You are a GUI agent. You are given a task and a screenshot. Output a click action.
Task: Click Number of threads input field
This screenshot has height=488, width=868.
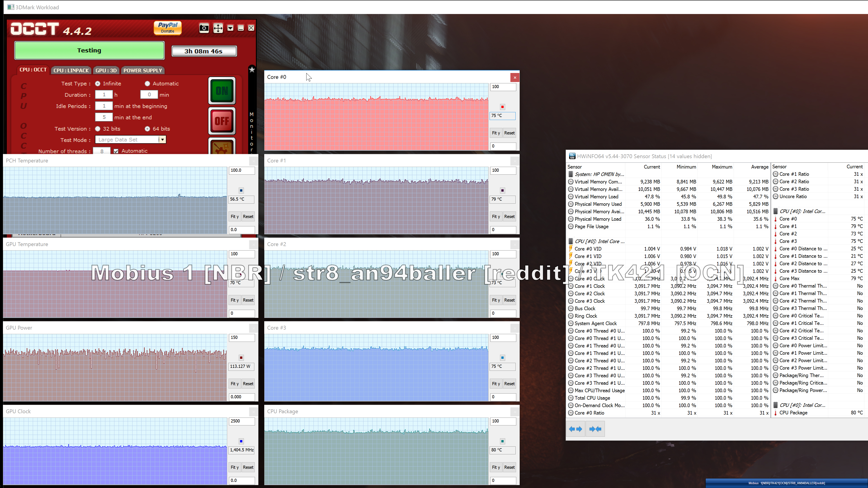click(x=102, y=151)
